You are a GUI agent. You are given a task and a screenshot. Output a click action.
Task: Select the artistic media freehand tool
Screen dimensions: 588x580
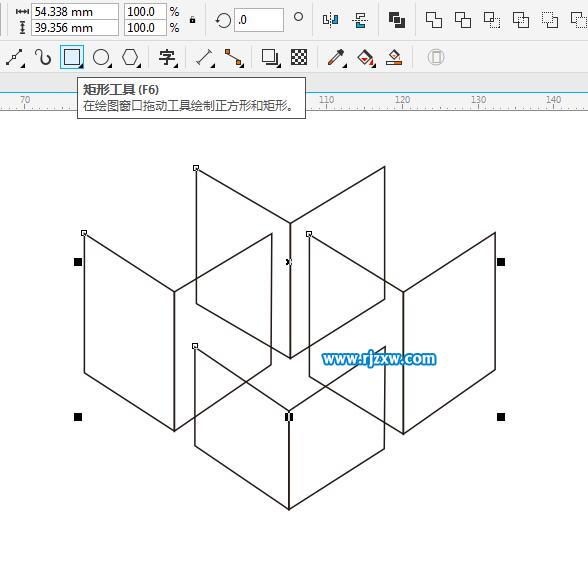pos(43,57)
